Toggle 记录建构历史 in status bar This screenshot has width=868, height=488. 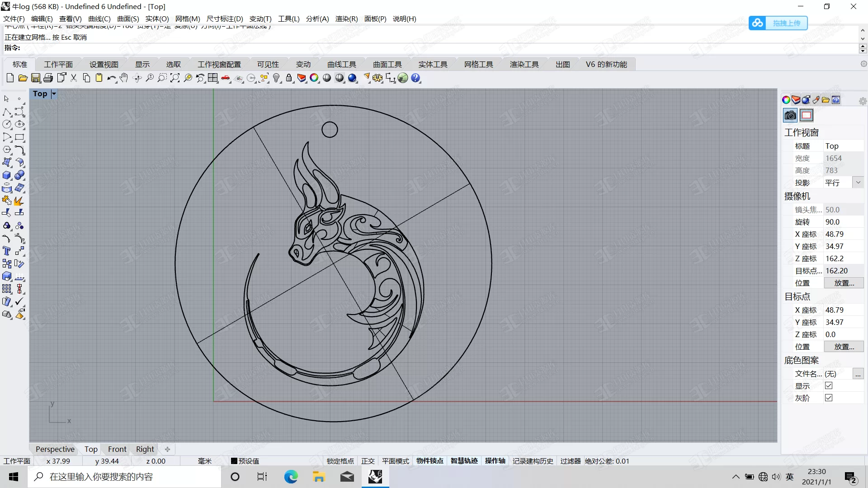click(x=533, y=461)
